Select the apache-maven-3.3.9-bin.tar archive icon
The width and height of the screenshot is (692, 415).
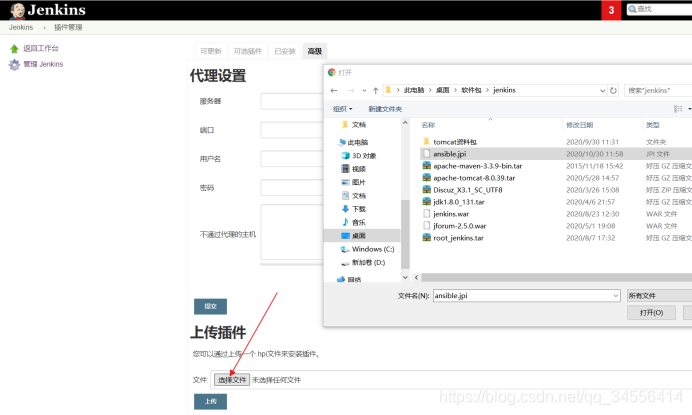pos(426,166)
